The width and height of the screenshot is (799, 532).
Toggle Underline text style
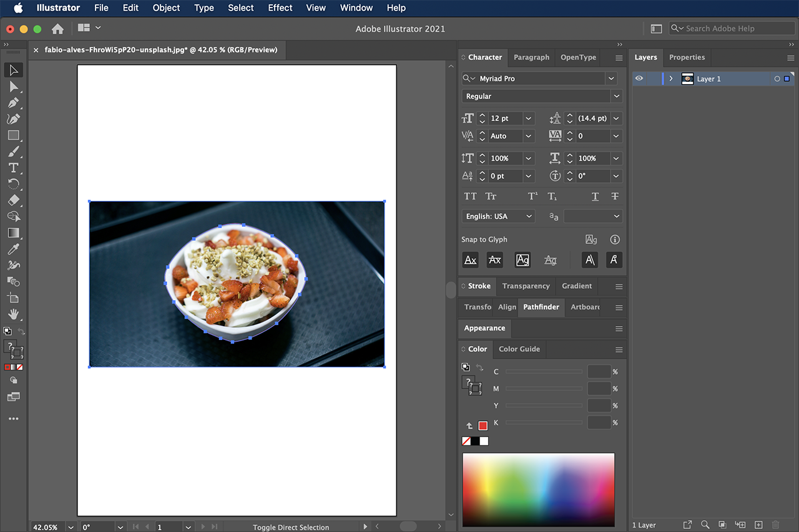coord(595,196)
